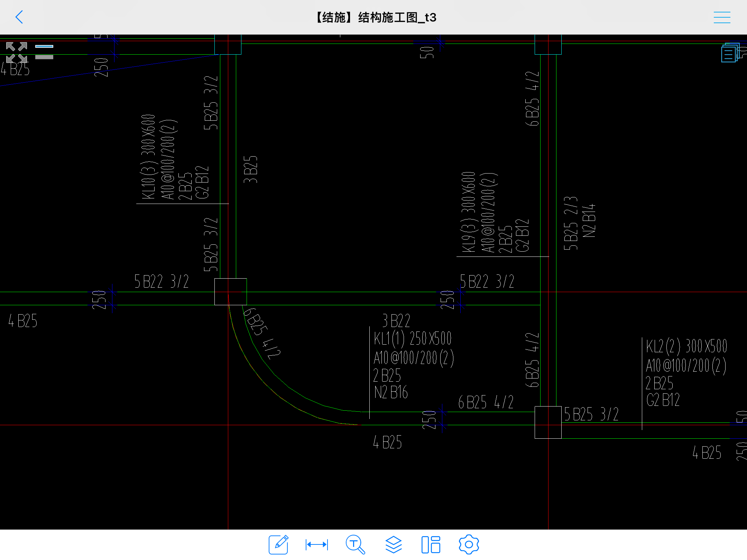Image resolution: width=747 pixels, height=560 pixels.
Task: Select the pencil annotation tool
Action: [278, 544]
